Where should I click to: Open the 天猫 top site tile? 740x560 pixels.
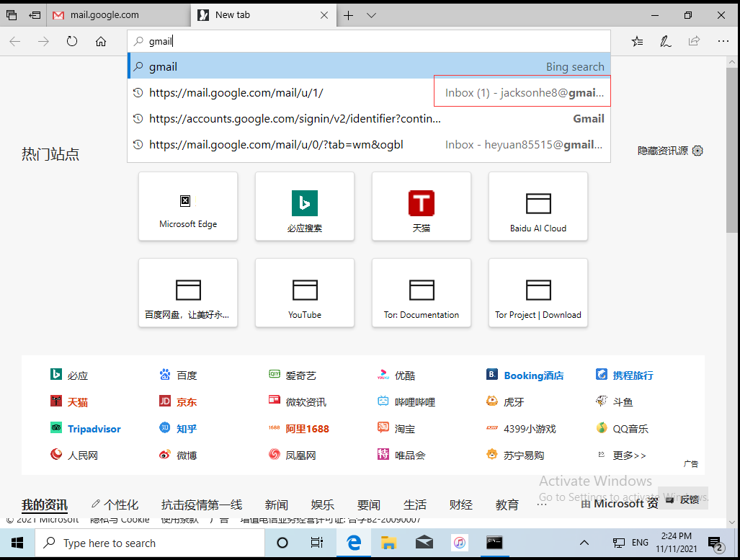pos(422,206)
